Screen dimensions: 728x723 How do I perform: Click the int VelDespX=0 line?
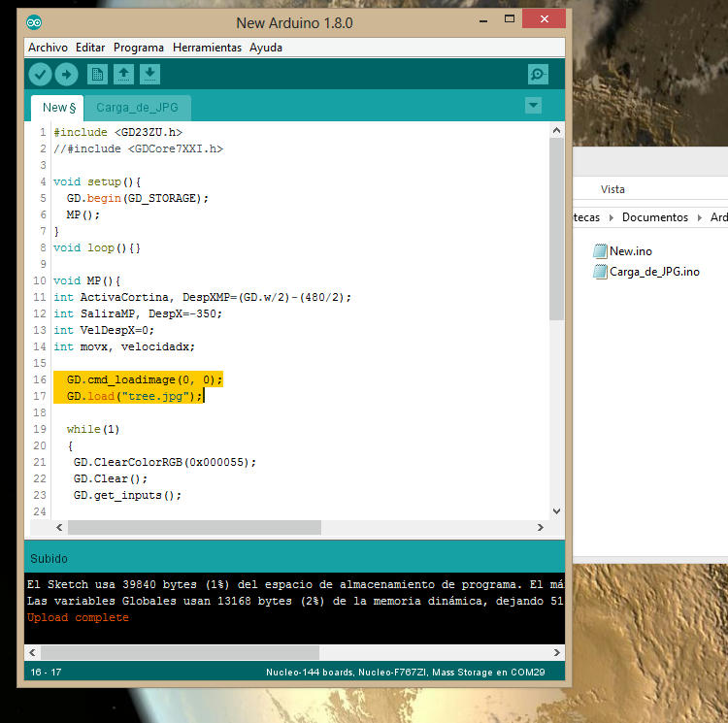104,330
